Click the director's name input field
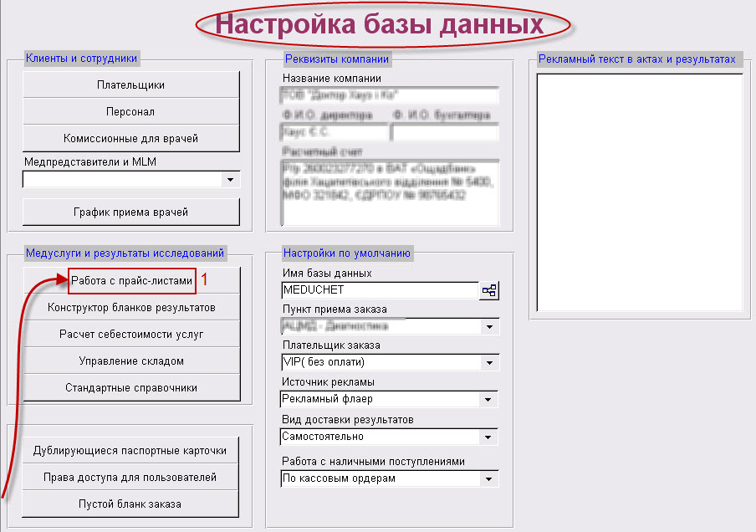This screenshot has height=532, width=756. pos(334,131)
